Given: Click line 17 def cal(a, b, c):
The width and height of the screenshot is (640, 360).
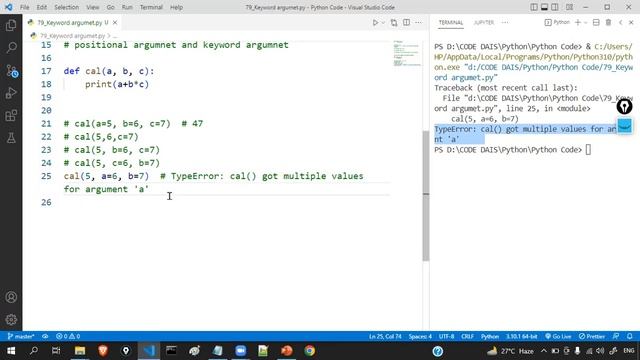Looking at the screenshot, I should click(109, 71).
